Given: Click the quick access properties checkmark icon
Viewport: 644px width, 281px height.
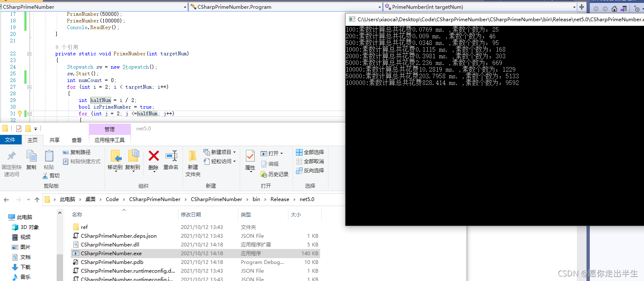Looking at the screenshot, I should [x=19, y=129].
